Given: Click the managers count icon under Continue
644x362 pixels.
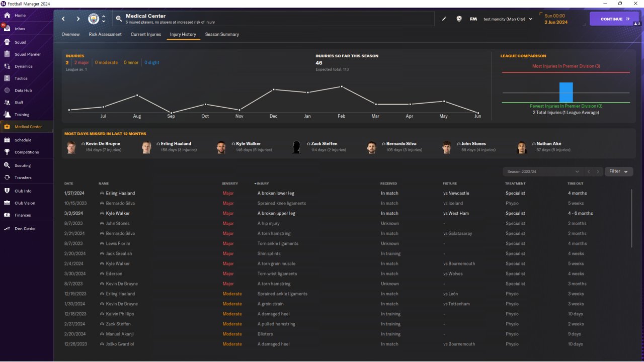Looking at the screenshot, I should coord(636,24).
